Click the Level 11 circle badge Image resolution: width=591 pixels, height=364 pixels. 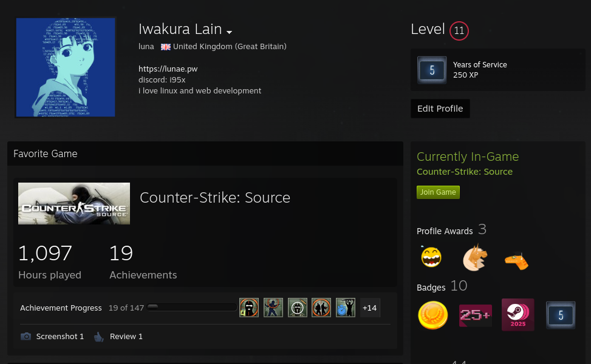pos(459,31)
